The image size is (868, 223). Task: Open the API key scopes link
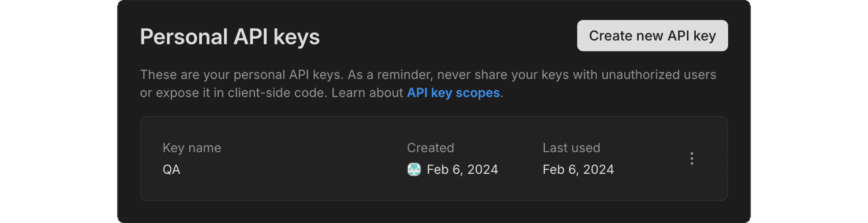tap(453, 93)
